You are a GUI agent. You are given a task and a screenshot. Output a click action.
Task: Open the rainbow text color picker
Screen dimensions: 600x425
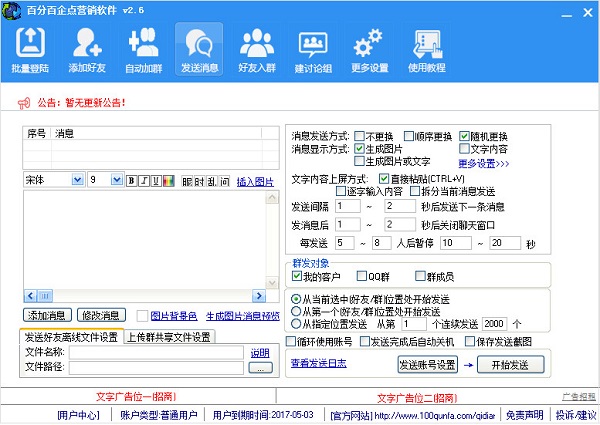click(x=169, y=181)
